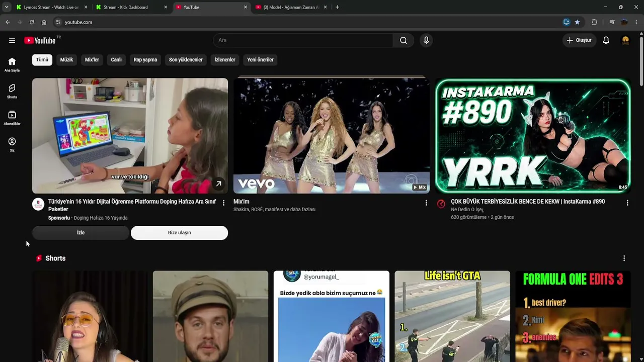The height and width of the screenshot is (362, 644).
Task: Open the notifications bell
Action: [x=606, y=40]
